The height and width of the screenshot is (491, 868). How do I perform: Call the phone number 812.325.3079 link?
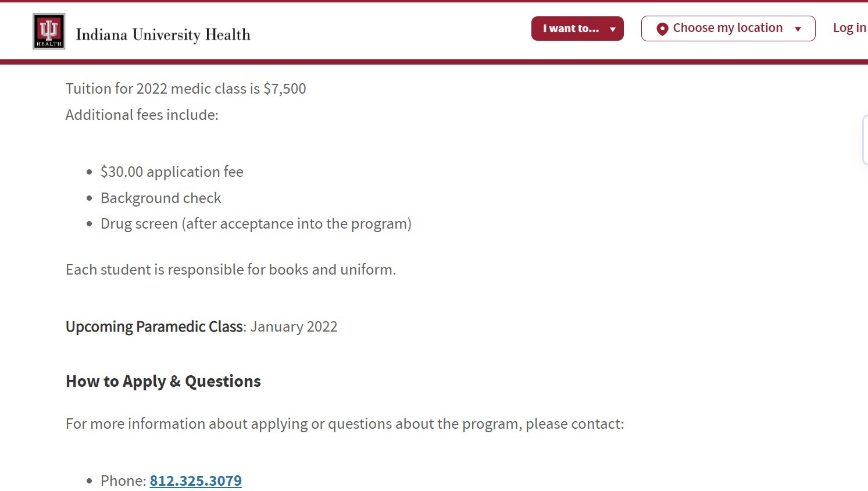196,481
